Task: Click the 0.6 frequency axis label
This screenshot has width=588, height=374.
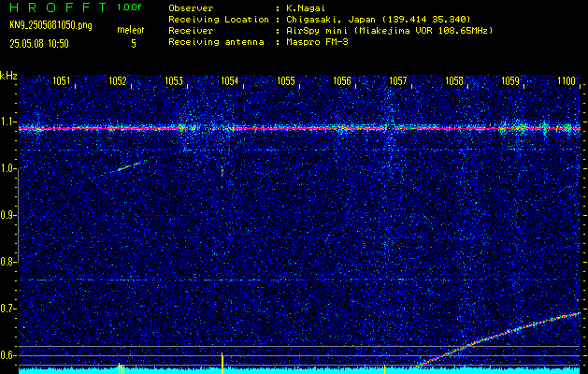Action: [x=7, y=355]
